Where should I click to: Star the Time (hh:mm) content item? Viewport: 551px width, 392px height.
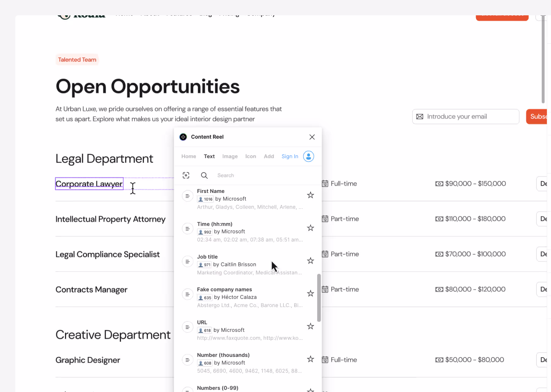click(311, 228)
